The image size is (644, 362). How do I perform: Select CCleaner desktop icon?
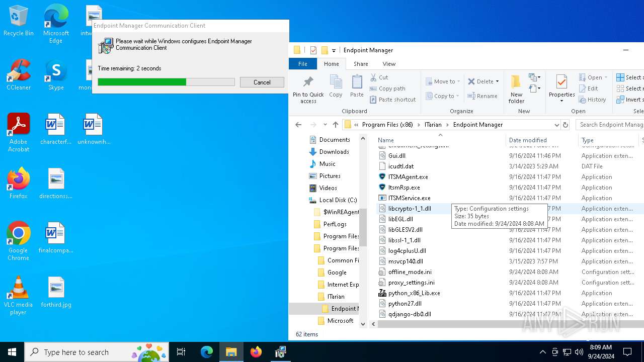tap(19, 75)
